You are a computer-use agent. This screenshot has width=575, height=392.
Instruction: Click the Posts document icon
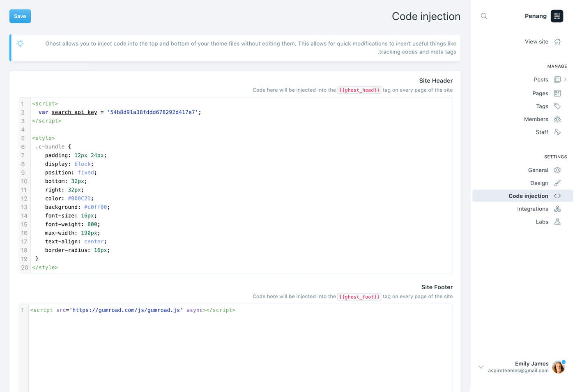click(x=557, y=80)
